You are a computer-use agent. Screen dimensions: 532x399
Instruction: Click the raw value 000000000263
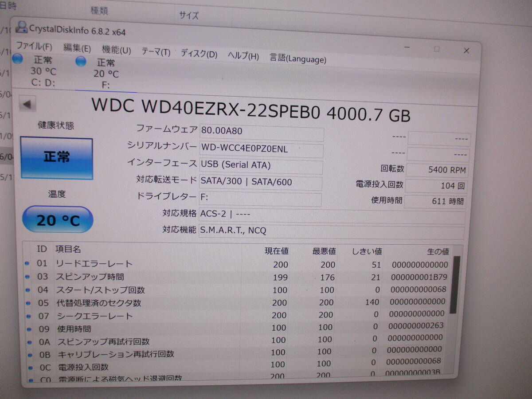(415, 325)
